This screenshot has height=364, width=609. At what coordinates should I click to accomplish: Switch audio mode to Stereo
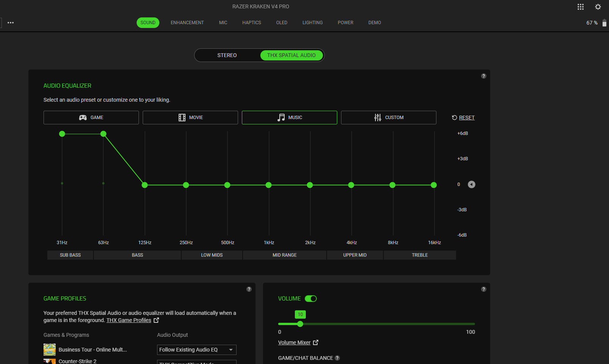(x=227, y=55)
